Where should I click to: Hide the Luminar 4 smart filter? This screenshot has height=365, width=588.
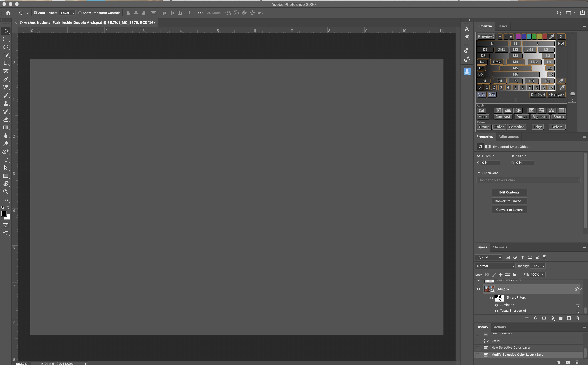click(x=496, y=305)
